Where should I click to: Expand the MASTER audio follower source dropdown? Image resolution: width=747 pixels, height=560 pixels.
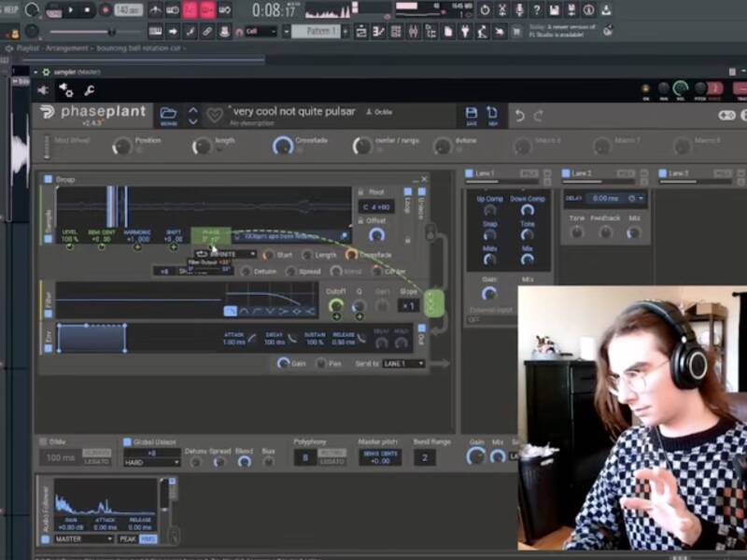coord(84,539)
